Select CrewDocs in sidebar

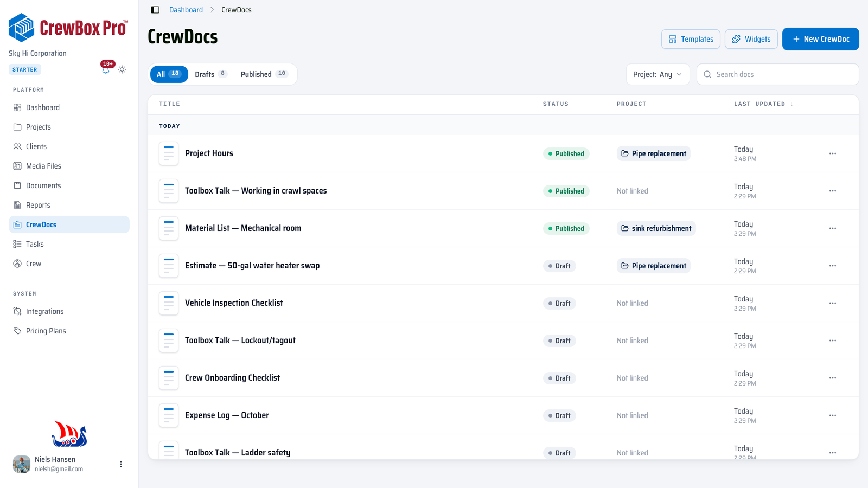(69, 224)
